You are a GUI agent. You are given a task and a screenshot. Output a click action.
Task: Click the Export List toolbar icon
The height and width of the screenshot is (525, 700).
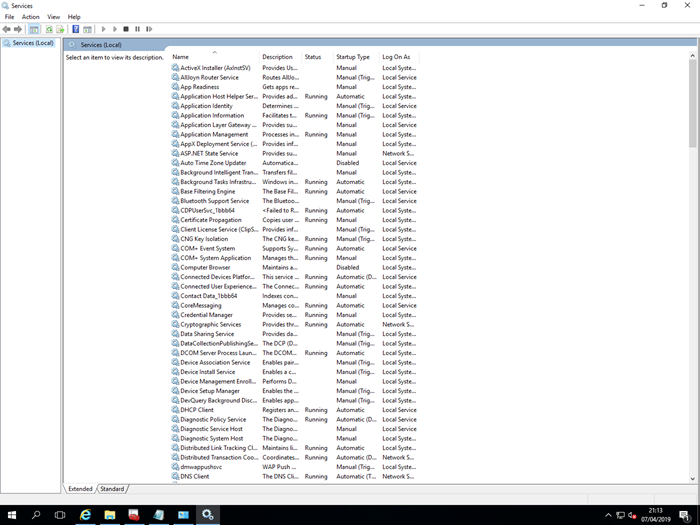(x=60, y=29)
